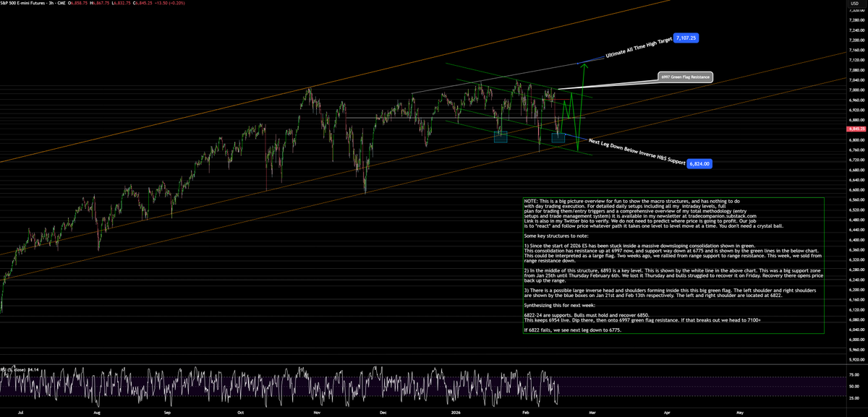This screenshot has height=417, width=868.
Task: Open the USD currency selector
Action: [x=854, y=4]
